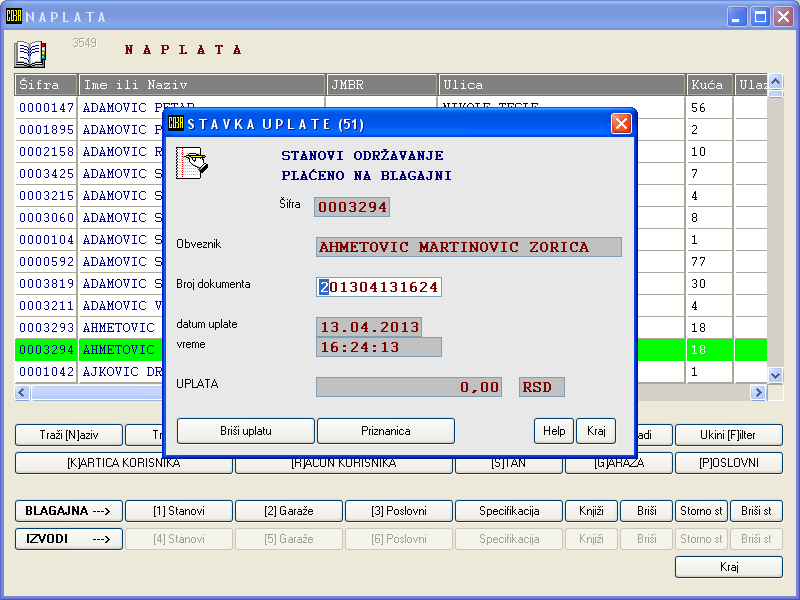Image resolution: width=800 pixels, height=600 pixels.
Task: Click the JMBR column header
Action: pyautogui.click(x=382, y=85)
